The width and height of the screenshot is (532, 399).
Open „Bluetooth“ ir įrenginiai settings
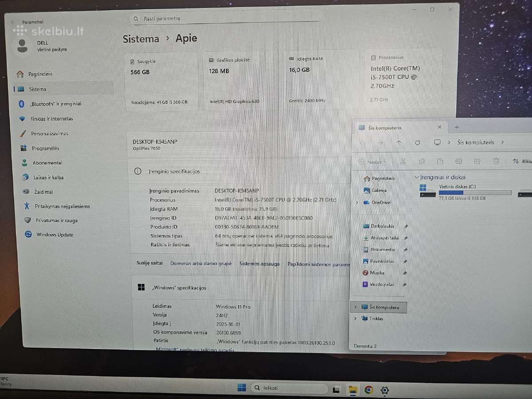point(50,104)
